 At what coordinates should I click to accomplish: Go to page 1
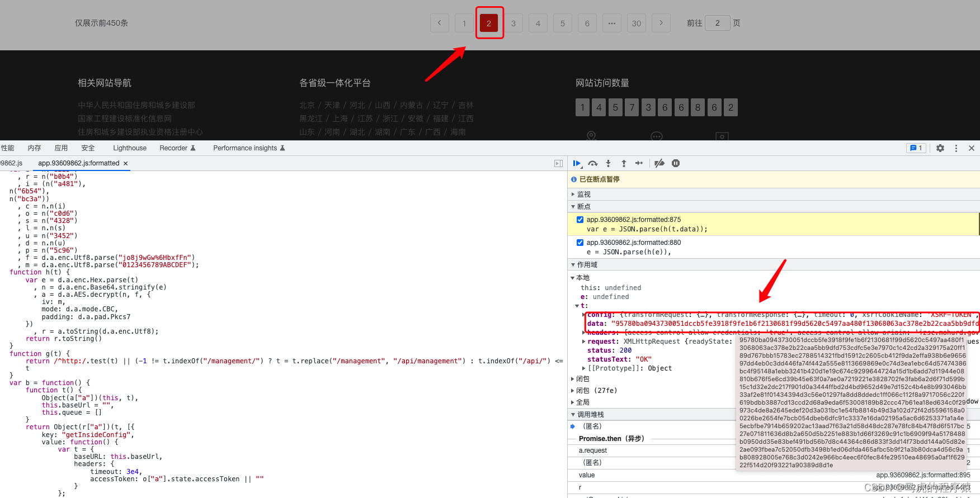[x=464, y=23]
